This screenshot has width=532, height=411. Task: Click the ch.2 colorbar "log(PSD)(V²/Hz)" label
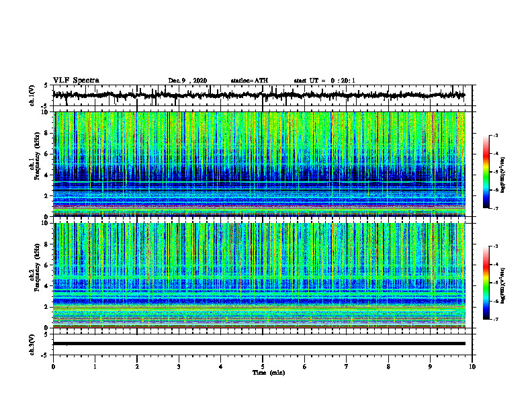503,285
